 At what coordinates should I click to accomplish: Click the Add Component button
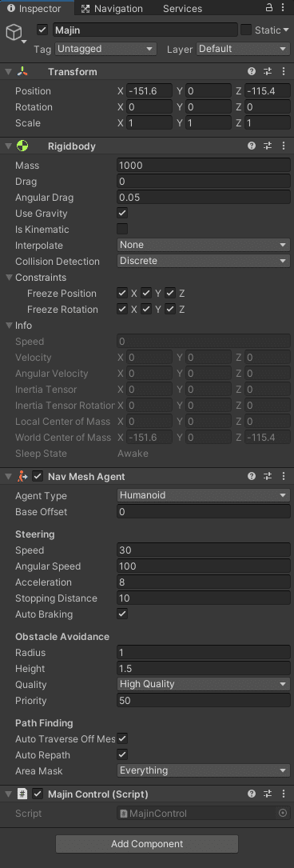tap(147, 844)
